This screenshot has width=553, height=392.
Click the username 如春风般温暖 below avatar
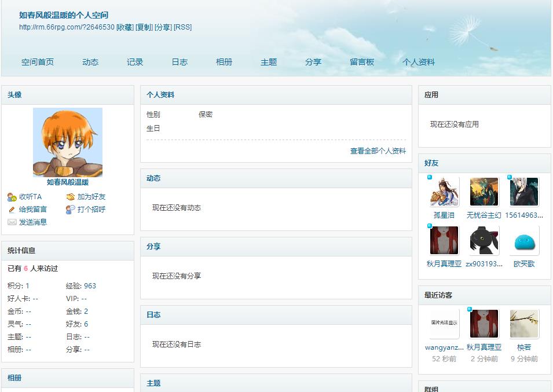coord(68,182)
